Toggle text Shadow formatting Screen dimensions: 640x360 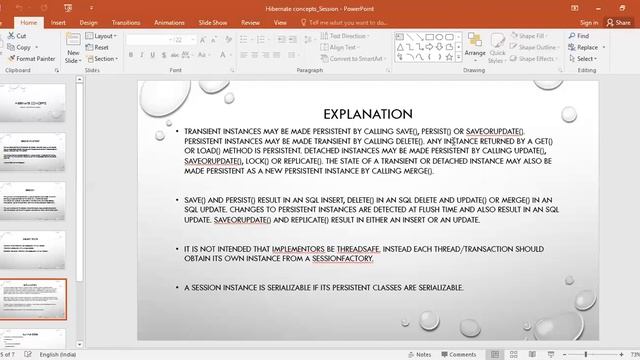point(164,55)
